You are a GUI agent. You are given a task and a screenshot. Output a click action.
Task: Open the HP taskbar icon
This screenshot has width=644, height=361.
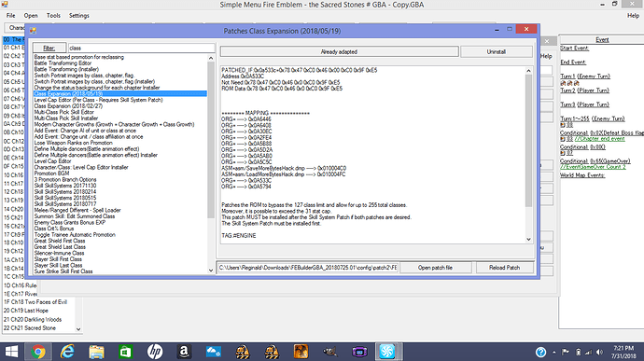pyautogui.click(x=155, y=352)
